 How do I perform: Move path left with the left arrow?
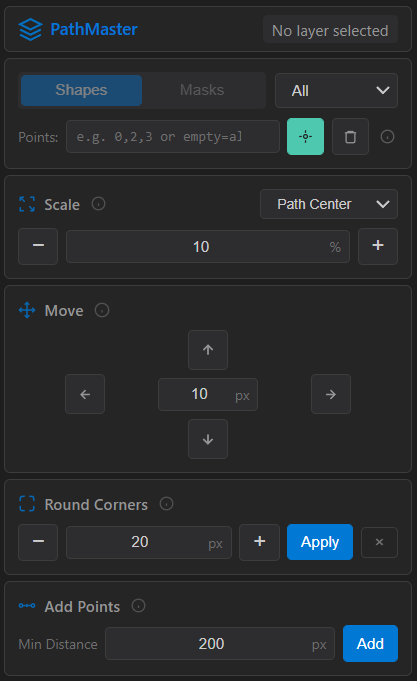(85, 394)
